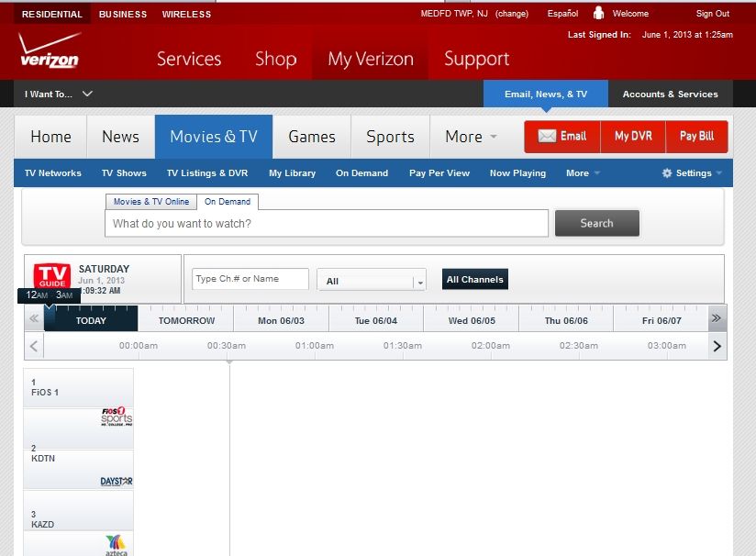Open the Games tab
Viewport: 756px width, 556px height.
[x=311, y=137]
